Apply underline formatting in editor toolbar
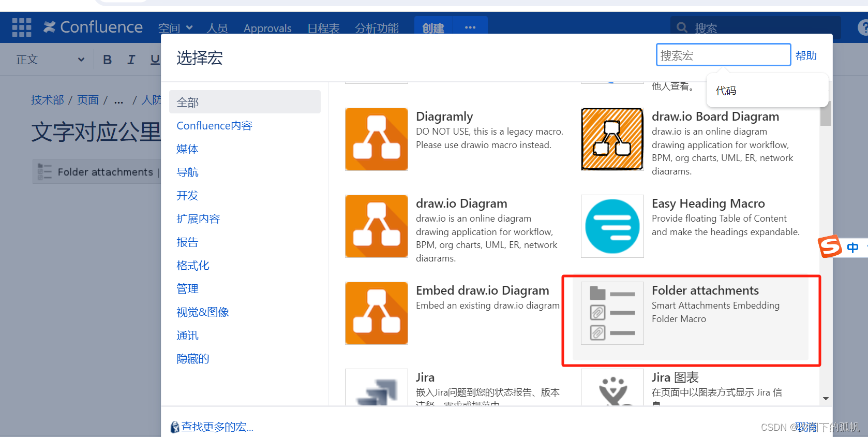This screenshot has width=868, height=437. 155,60
